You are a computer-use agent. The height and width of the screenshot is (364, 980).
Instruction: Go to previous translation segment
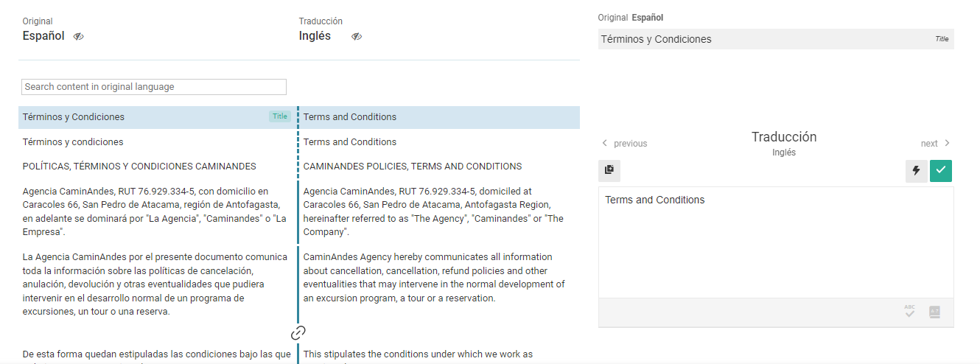[624, 144]
